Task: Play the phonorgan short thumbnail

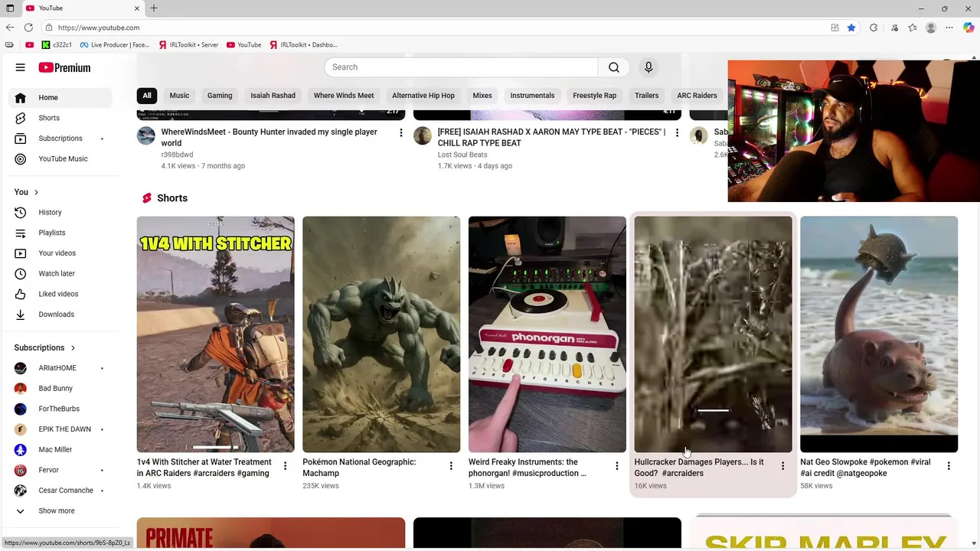Action: [547, 334]
